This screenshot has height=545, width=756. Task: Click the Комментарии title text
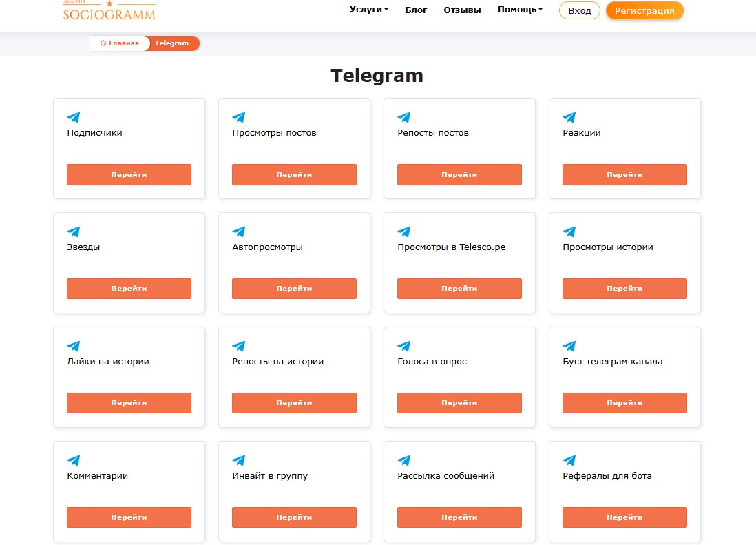[97, 475]
